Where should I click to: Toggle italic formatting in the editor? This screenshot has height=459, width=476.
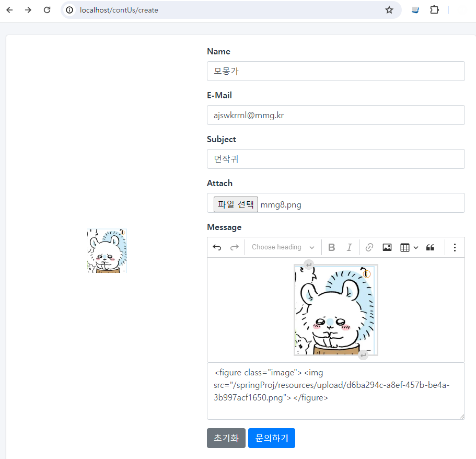[x=349, y=247]
